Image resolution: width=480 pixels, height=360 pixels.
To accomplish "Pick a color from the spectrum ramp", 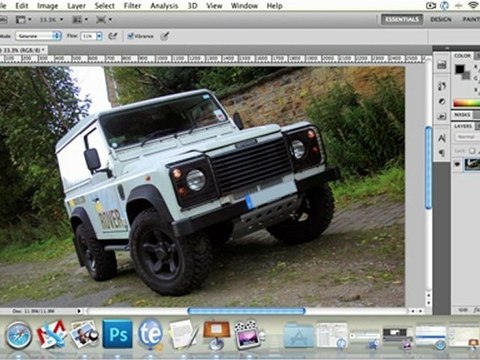I will point(467,103).
